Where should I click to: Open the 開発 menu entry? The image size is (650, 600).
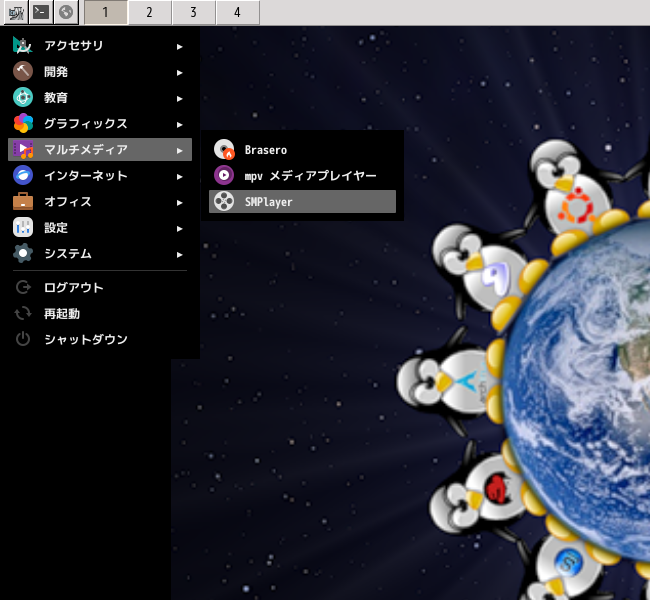pos(100,71)
